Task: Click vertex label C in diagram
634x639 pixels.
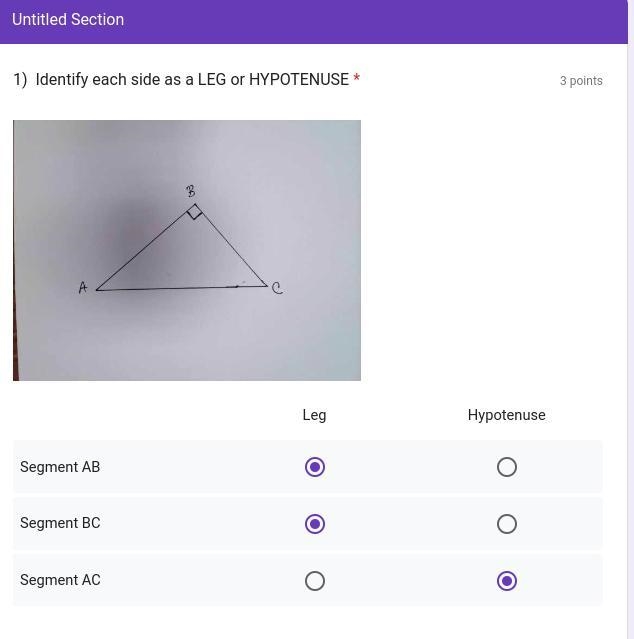Action: coord(277,288)
